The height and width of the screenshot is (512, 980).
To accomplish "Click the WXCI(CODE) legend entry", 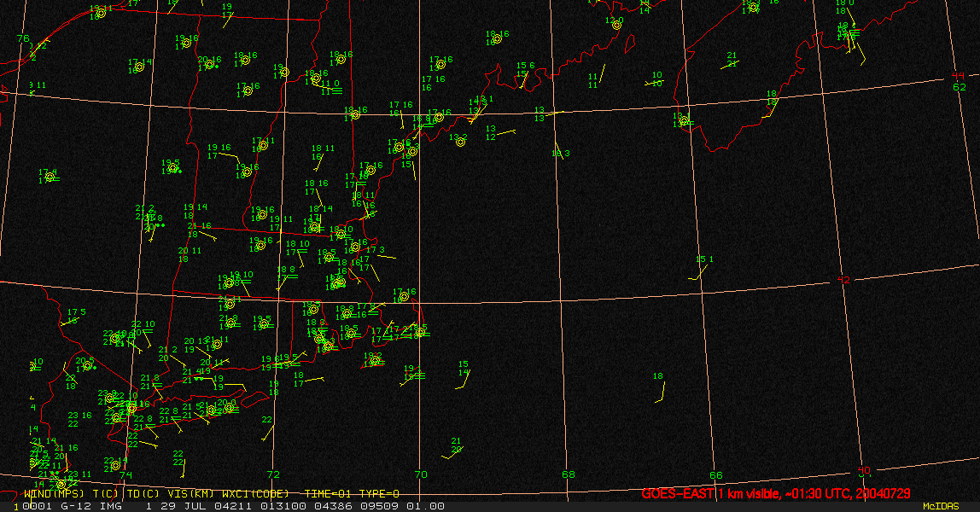I will pos(255,494).
